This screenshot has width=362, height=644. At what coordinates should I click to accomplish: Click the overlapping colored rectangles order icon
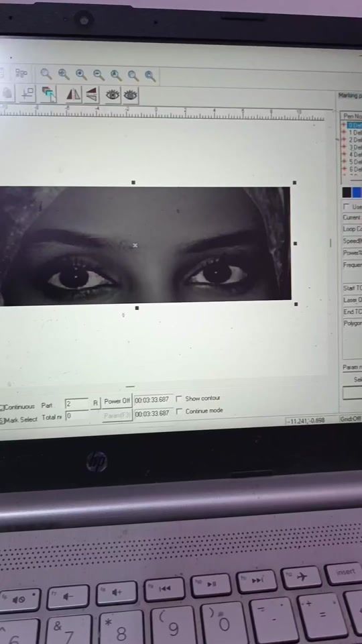(x=49, y=94)
